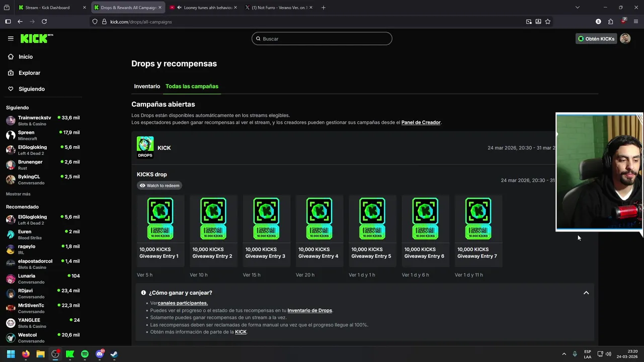This screenshot has height=362, width=644.
Task: Open browser extensions puzzle icon
Action: point(610,22)
